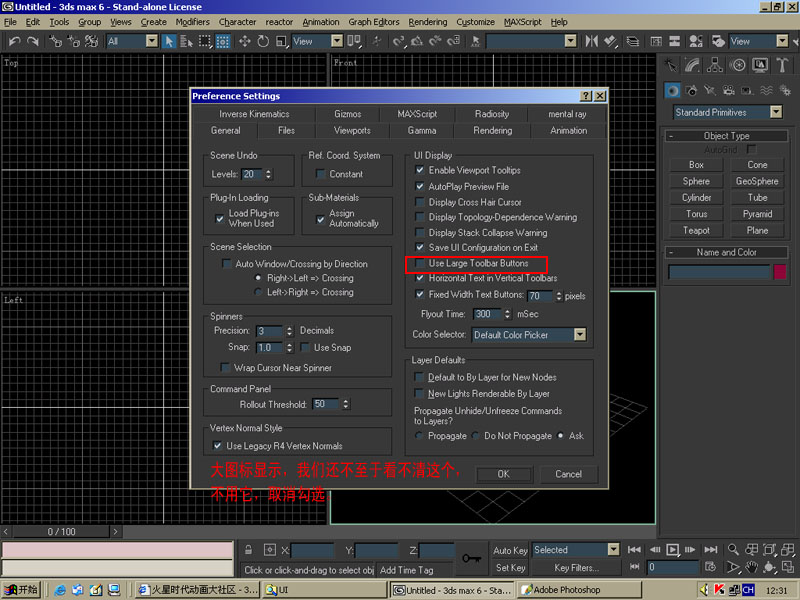Switch to the Files tab
The width and height of the screenshot is (800, 600).
pos(286,131)
